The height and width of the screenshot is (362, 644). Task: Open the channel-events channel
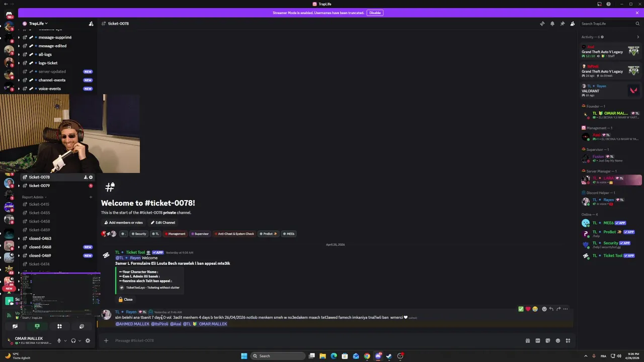coord(52,80)
